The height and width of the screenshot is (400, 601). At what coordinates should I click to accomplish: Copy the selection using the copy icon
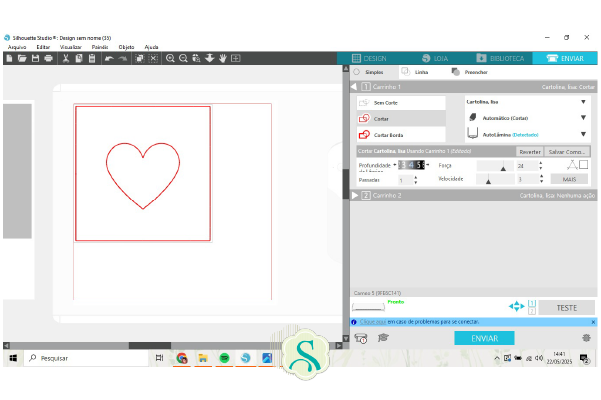pos(79,58)
